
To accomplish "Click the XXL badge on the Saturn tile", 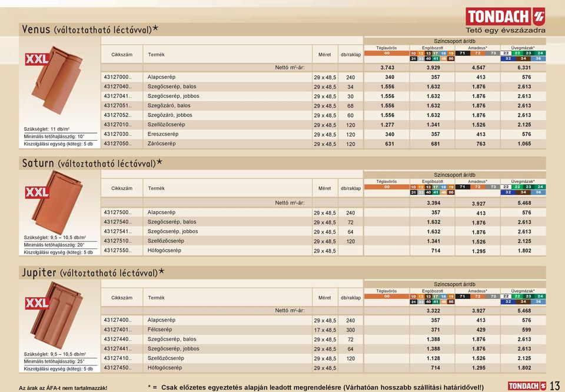I will point(37,192).
